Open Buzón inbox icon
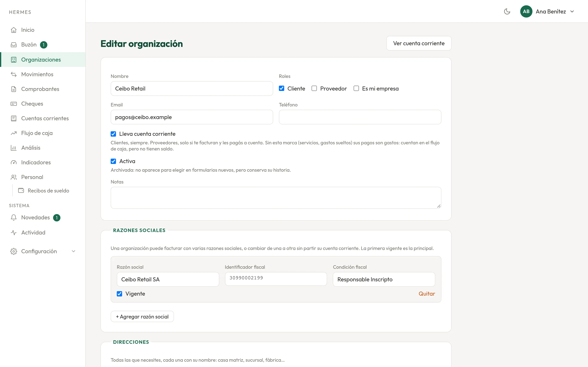Screen dimensions: 588x367 pos(14,45)
